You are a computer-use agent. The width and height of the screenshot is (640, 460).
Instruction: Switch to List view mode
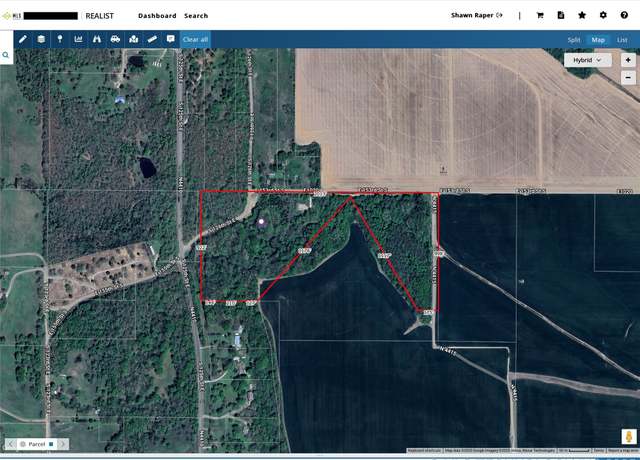pos(622,40)
